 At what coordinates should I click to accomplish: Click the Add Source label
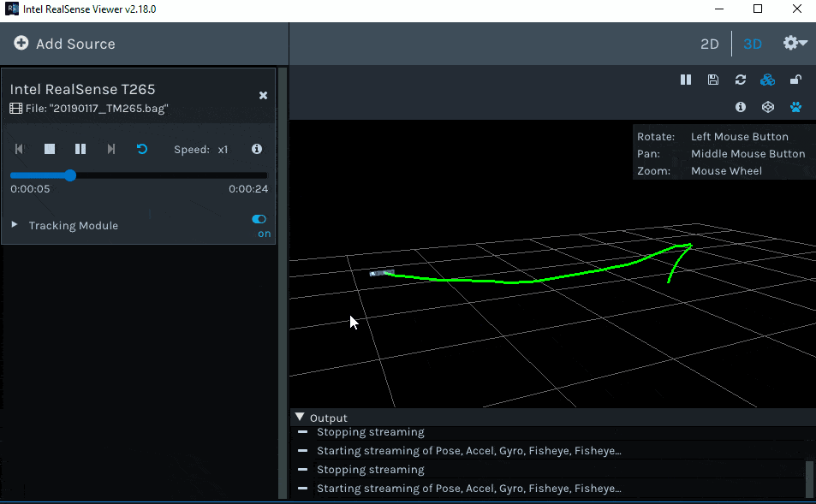point(75,44)
